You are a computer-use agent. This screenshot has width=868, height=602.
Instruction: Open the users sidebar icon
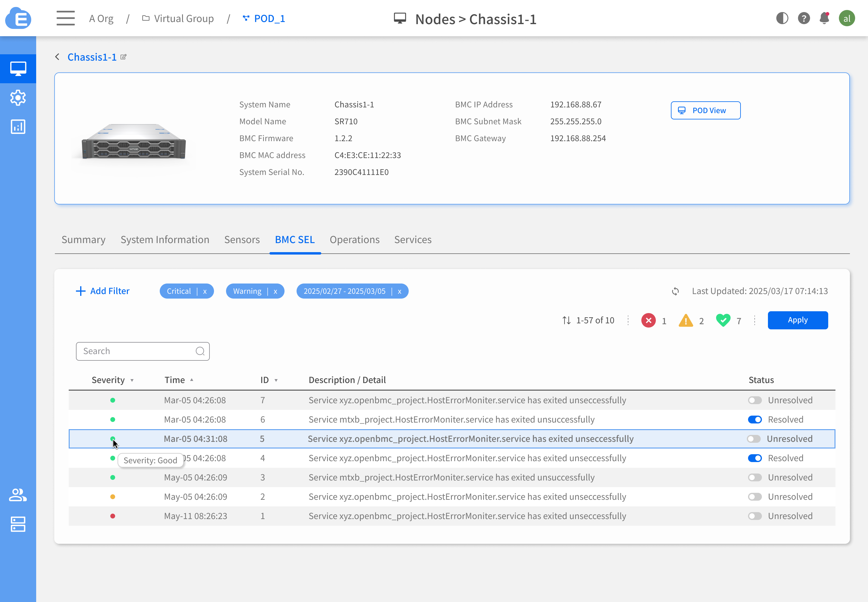18,495
